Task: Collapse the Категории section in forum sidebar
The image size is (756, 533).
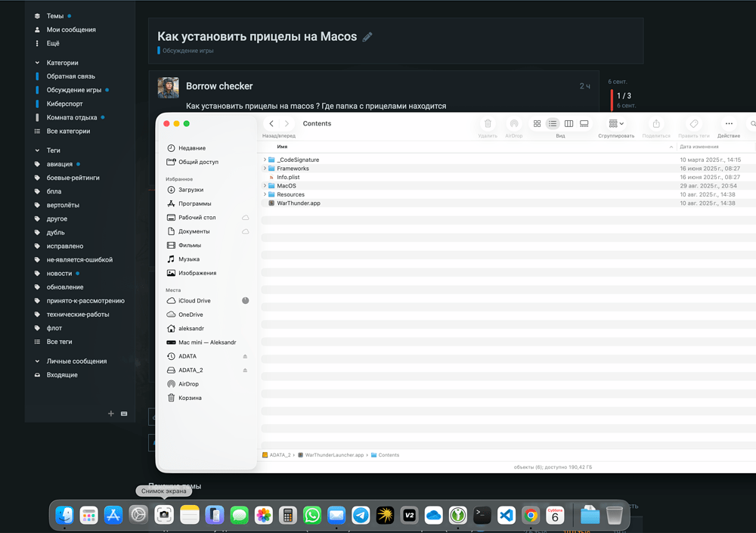Action: coord(37,63)
